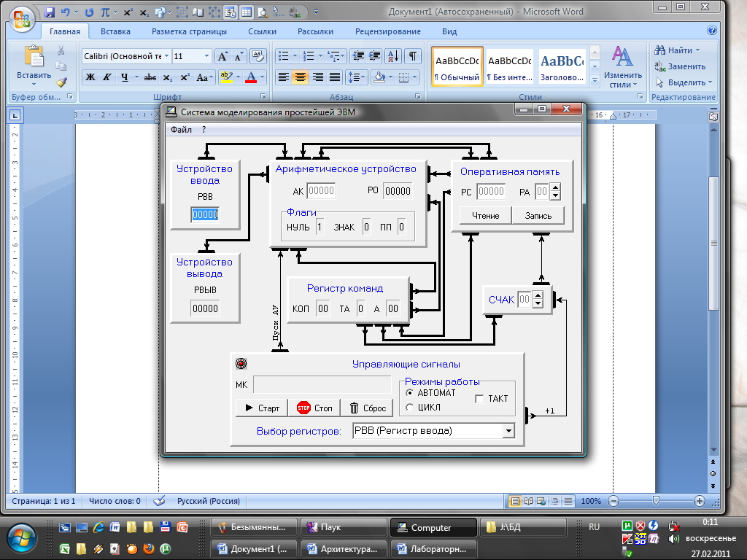Image resolution: width=747 pixels, height=560 pixels.
Task: Switch to Web Layout view in status bar
Action: pos(541,501)
